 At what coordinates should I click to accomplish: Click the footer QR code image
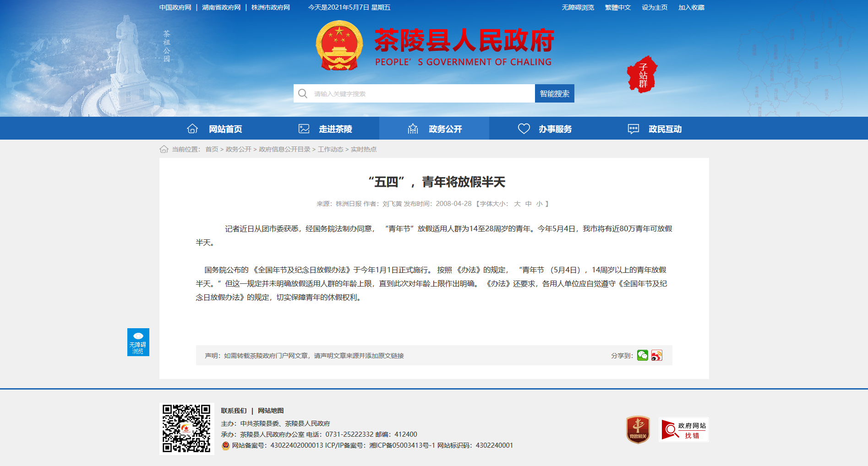tap(186, 428)
